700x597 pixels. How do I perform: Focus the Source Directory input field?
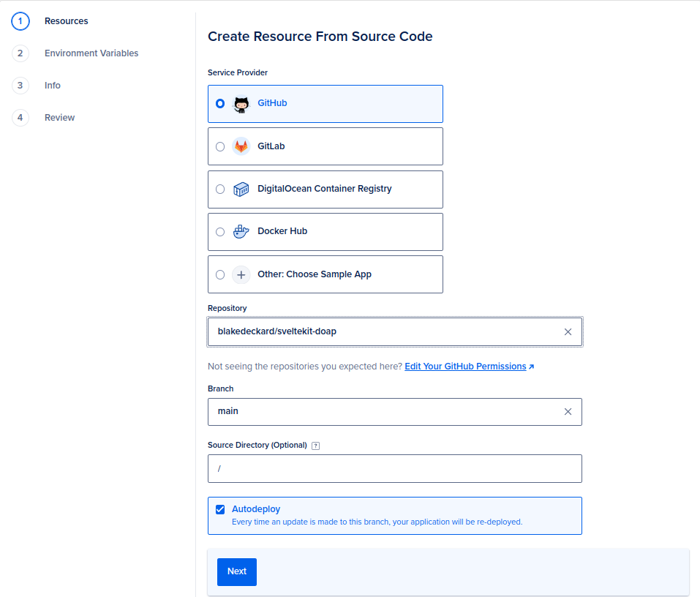click(395, 468)
